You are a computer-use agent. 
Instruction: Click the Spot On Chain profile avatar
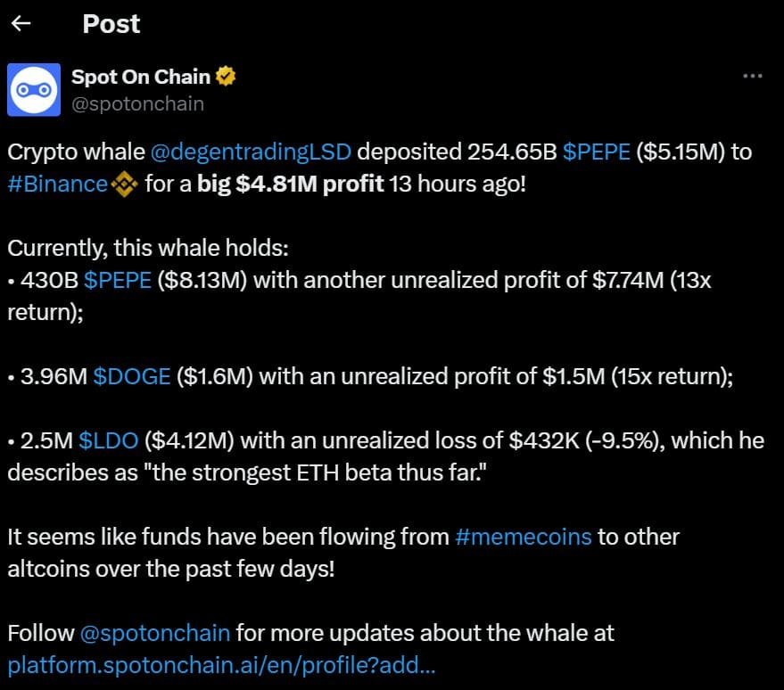coord(34,90)
